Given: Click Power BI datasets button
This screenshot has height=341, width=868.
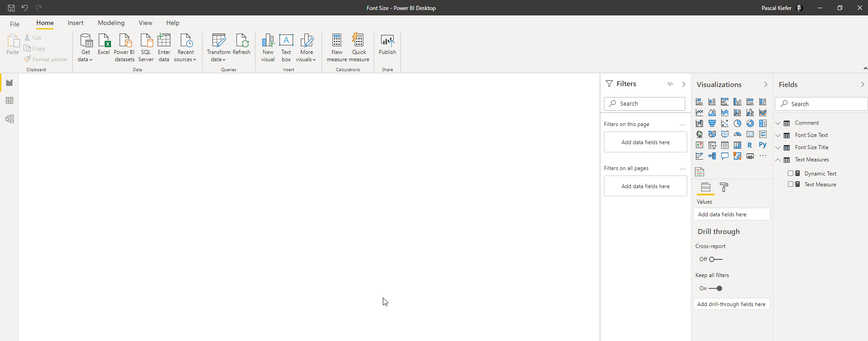Looking at the screenshot, I should click(x=125, y=48).
